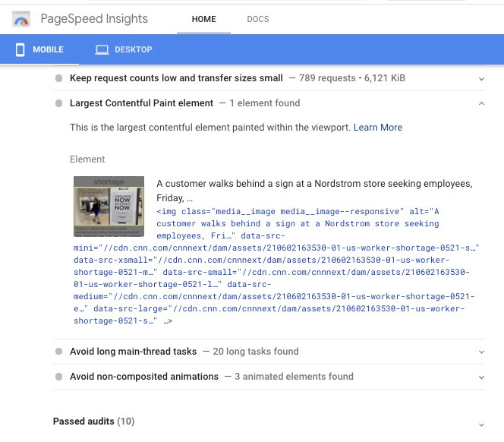Click the PageSpeed Insights logo icon
504x442 pixels.
[x=21, y=19]
